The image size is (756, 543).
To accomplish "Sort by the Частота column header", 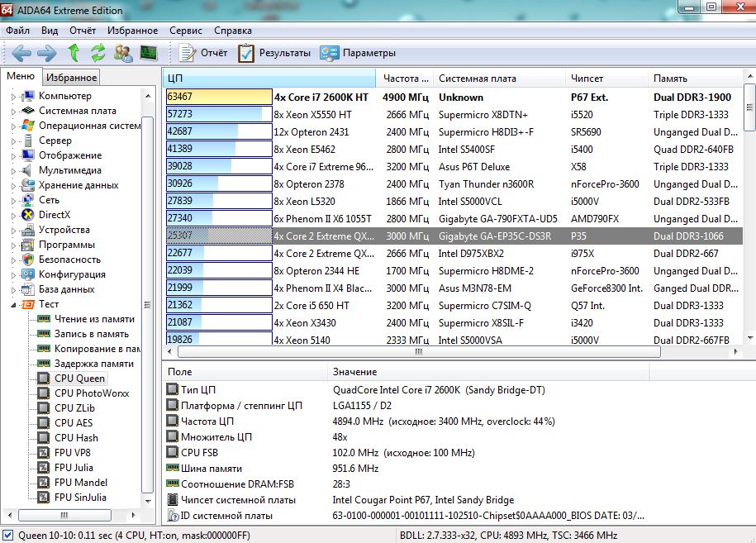I will tap(407, 79).
